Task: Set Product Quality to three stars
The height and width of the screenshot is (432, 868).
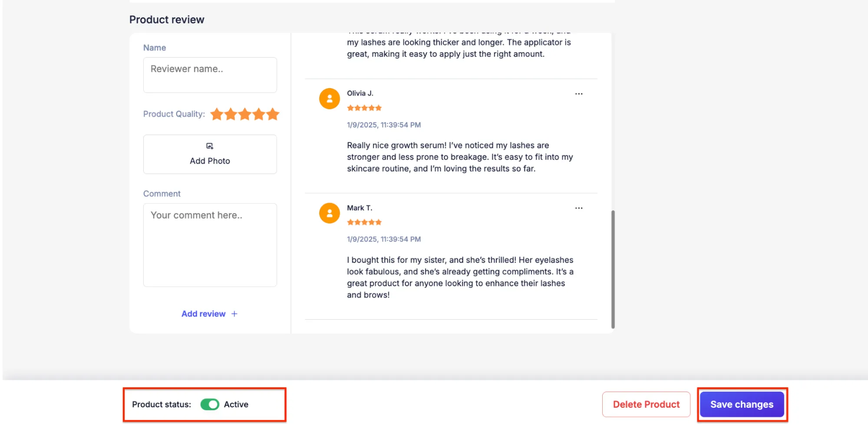Action: pos(245,114)
